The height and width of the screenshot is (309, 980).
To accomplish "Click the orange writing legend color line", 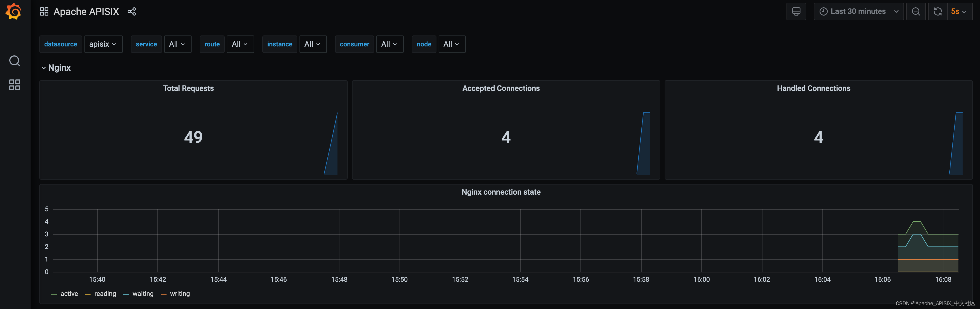I will (x=164, y=294).
